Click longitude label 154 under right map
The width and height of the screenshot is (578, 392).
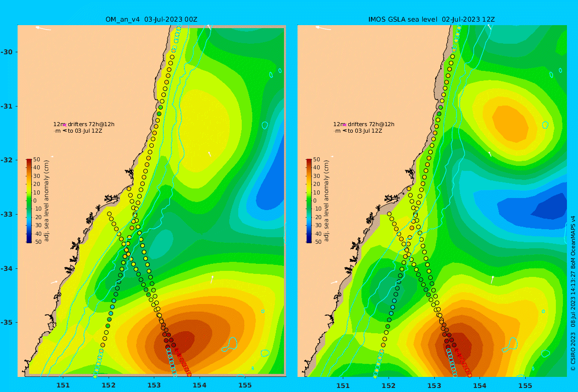(x=479, y=385)
